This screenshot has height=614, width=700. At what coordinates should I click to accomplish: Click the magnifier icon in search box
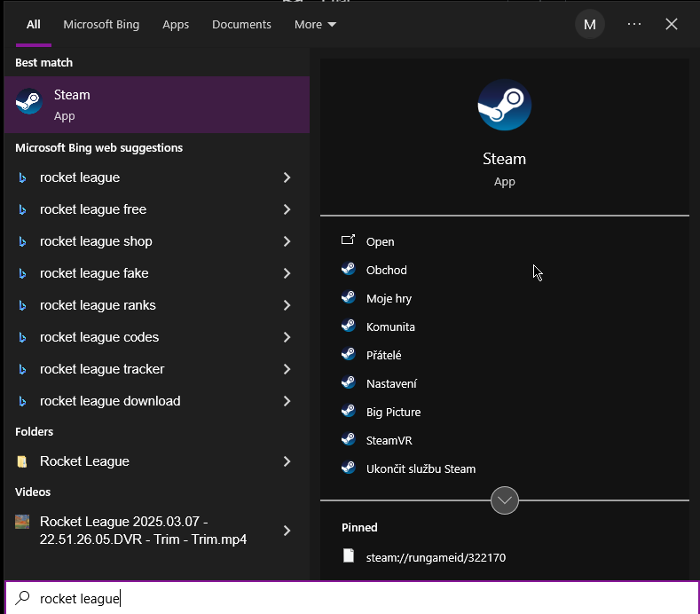[22, 597]
